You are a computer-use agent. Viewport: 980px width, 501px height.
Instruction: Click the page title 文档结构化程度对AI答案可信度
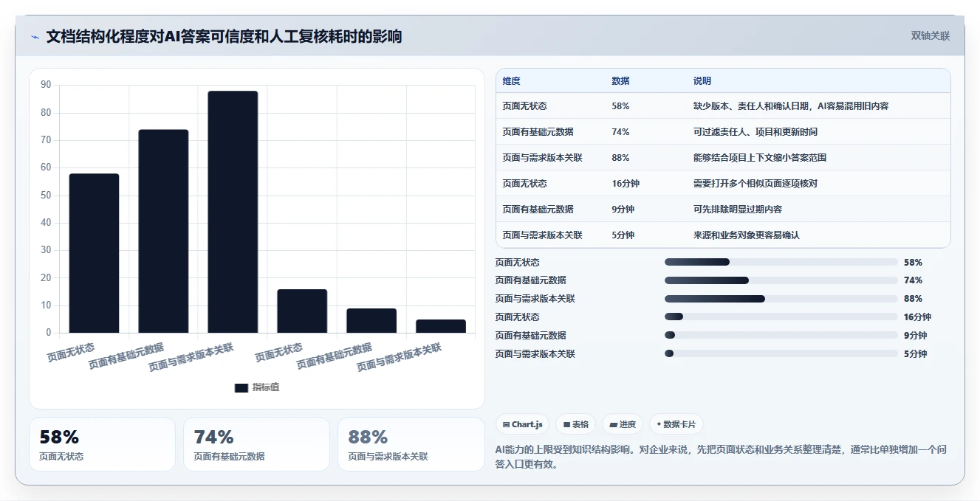(x=225, y=36)
